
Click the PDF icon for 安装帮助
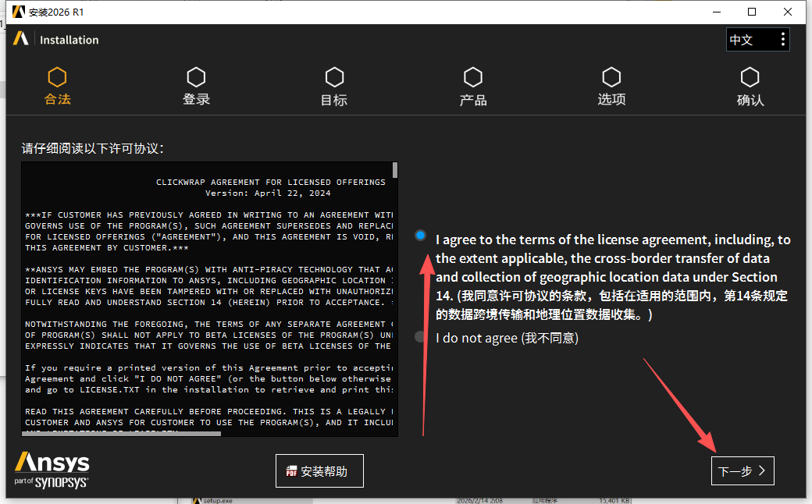(291, 472)
